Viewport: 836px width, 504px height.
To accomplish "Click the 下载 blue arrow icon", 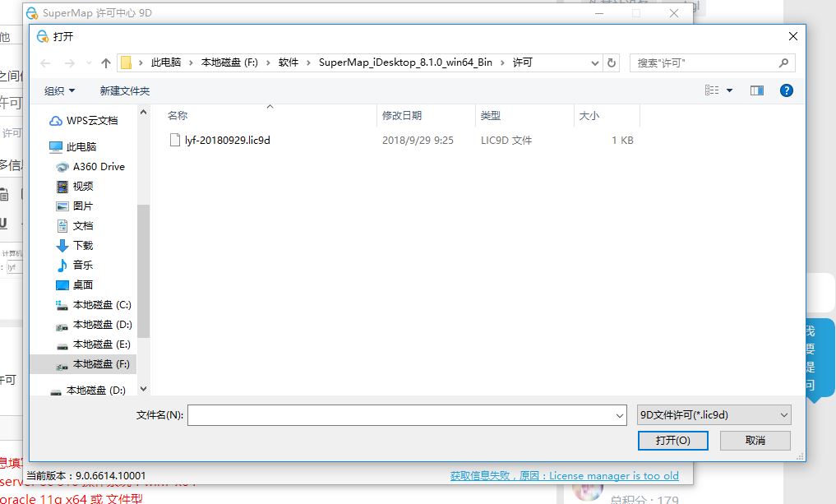I will coord(62,245).
